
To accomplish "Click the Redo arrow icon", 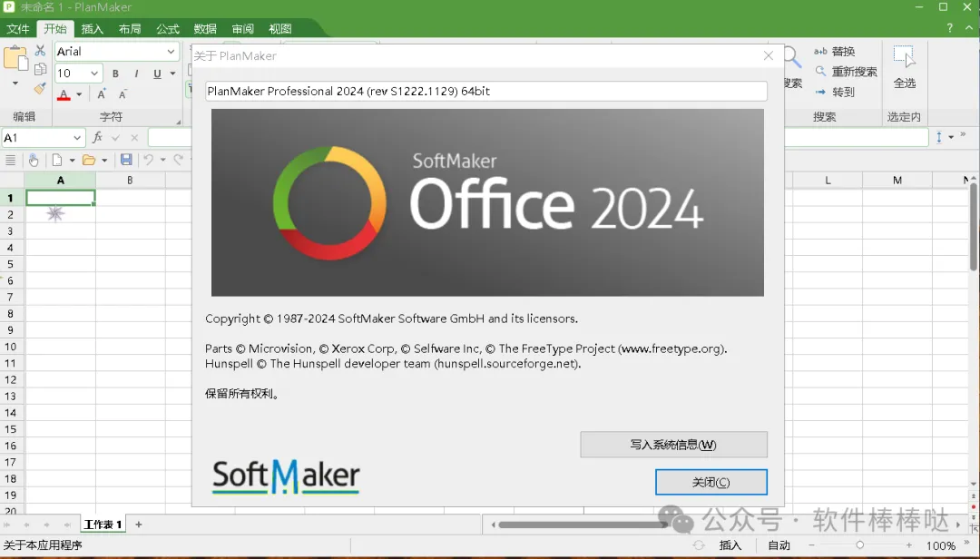I will [x=179, y=160].
